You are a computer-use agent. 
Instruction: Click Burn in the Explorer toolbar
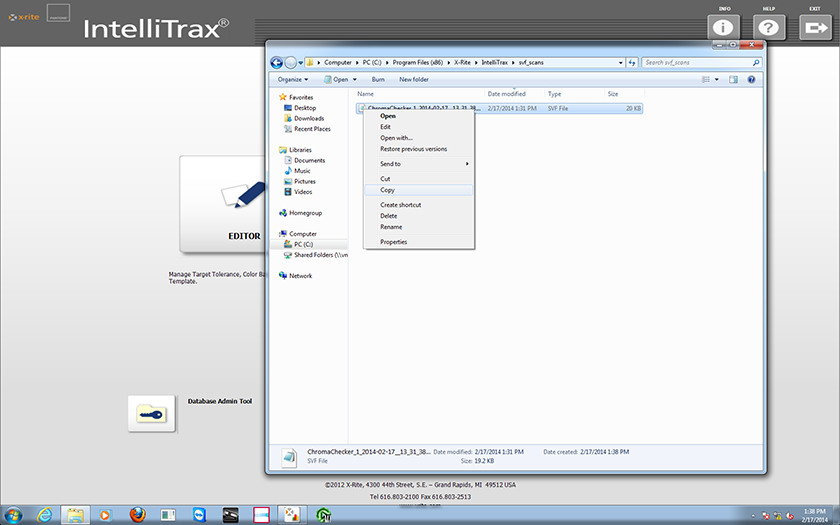pos(378,79)
